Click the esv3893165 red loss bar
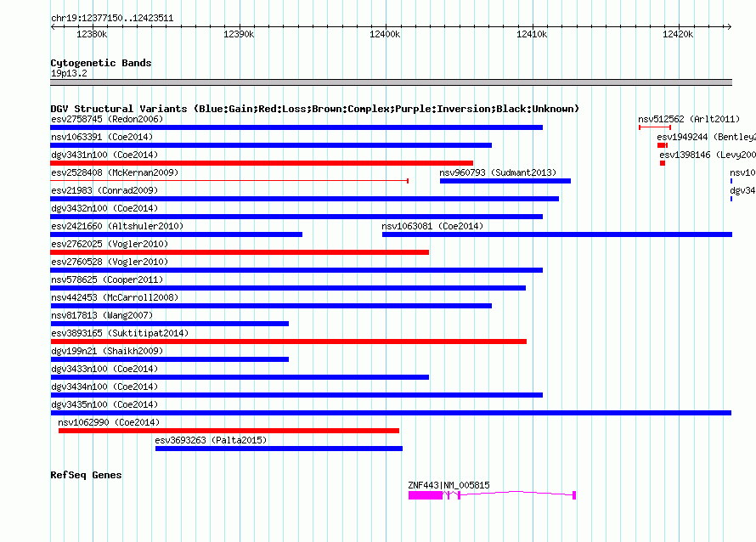756x542 pixels. point(289,342)
